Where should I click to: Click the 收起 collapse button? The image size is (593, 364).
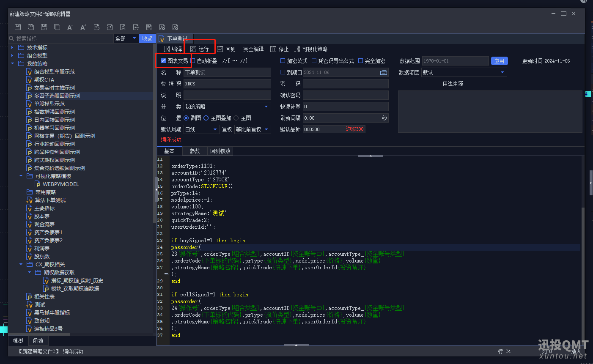(x=147, y=38)
